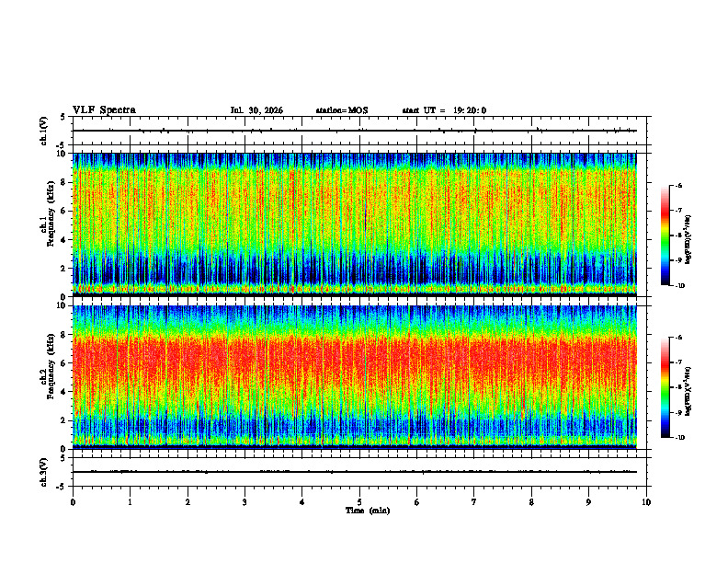
Task: Click the ch.1 color scale log(PSD) unit label
Action: click(x=689, y=240)
